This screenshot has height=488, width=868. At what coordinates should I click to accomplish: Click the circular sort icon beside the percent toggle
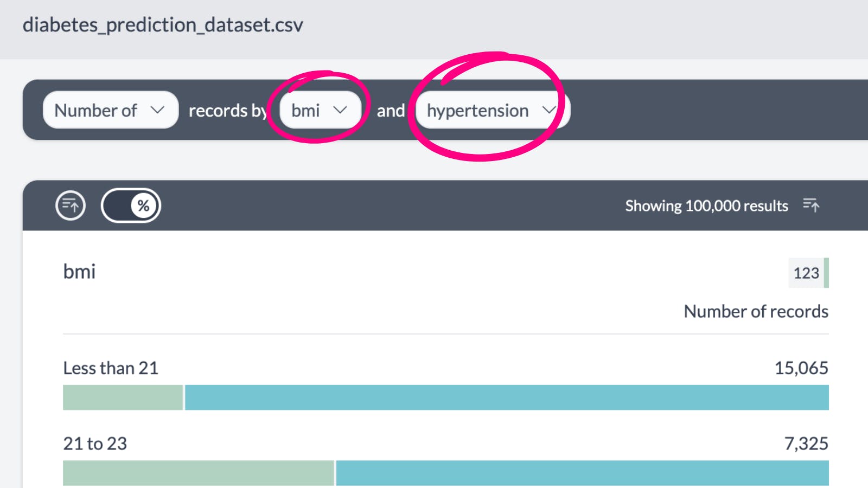pyautogui.click(x=71, y=206)
